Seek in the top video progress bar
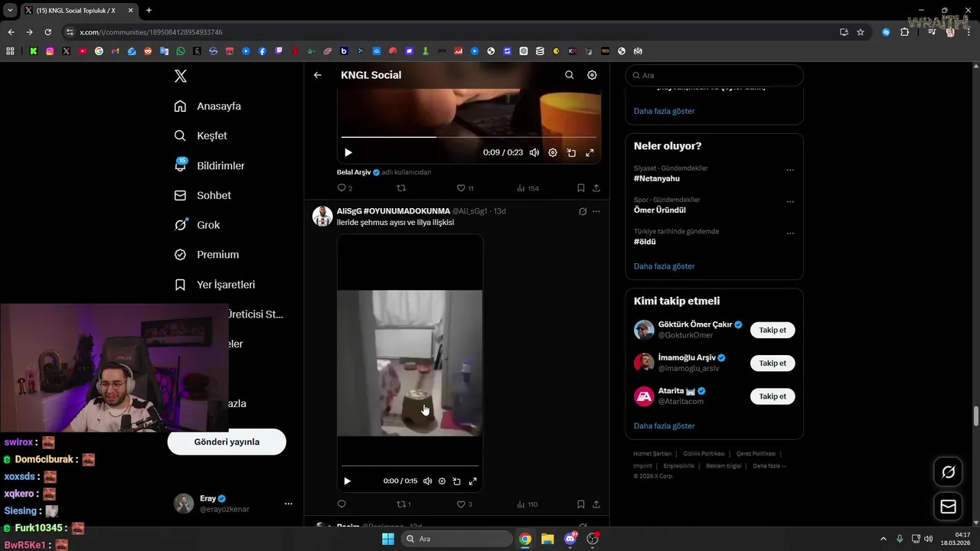 point(469,137)
